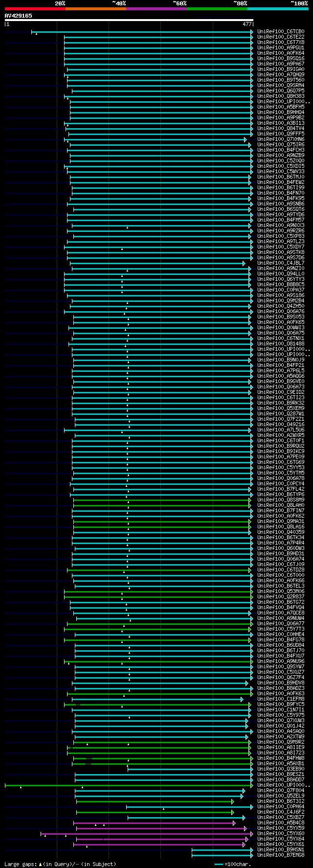Viewport: 313px width, 868px height.
Task: Open hit UniRef100_C6TCB0
Action: pos(281,32)
